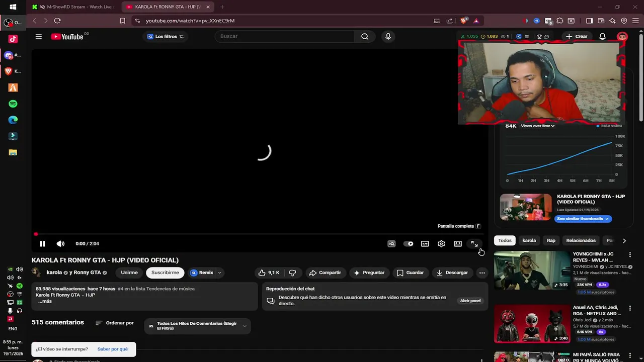
Task: Open the Los filtros vidIQ dropdown
Action: (x=166, y=36)
